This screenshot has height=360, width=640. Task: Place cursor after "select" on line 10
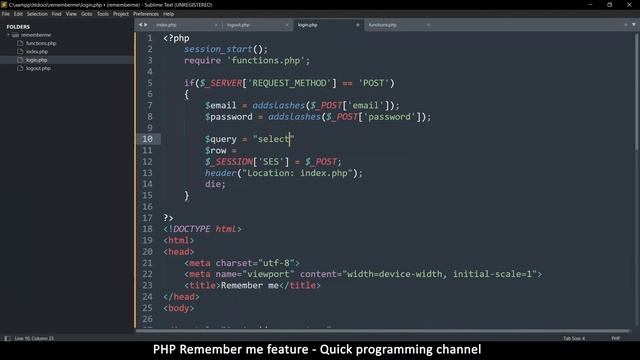[x=290, y=139]
